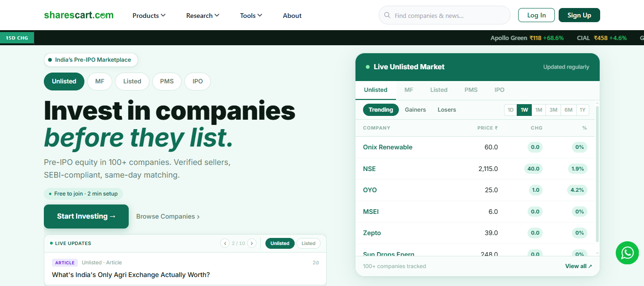
Task: Select the 1M time range
Action: click(539, 110)
